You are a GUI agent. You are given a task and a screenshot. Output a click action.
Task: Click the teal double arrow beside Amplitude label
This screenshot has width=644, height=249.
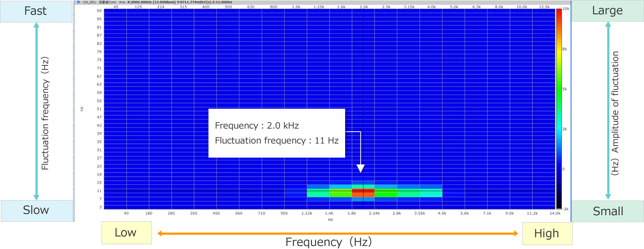[608, 111]
